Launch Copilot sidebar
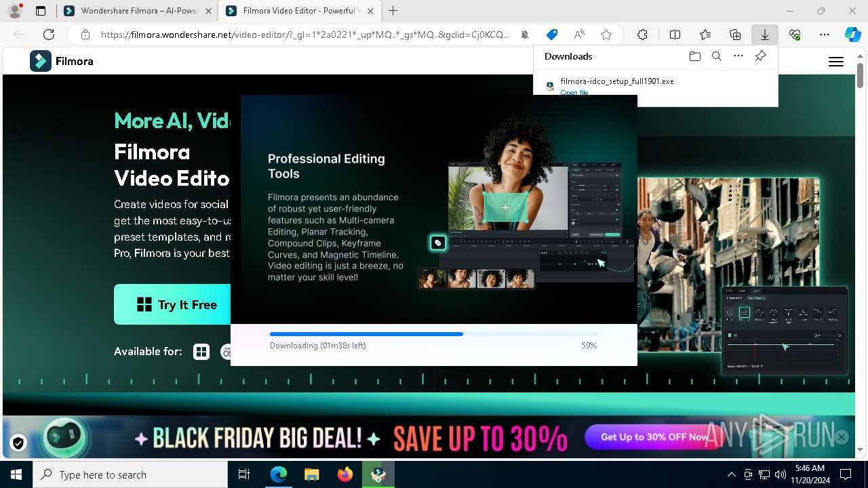 852,35
